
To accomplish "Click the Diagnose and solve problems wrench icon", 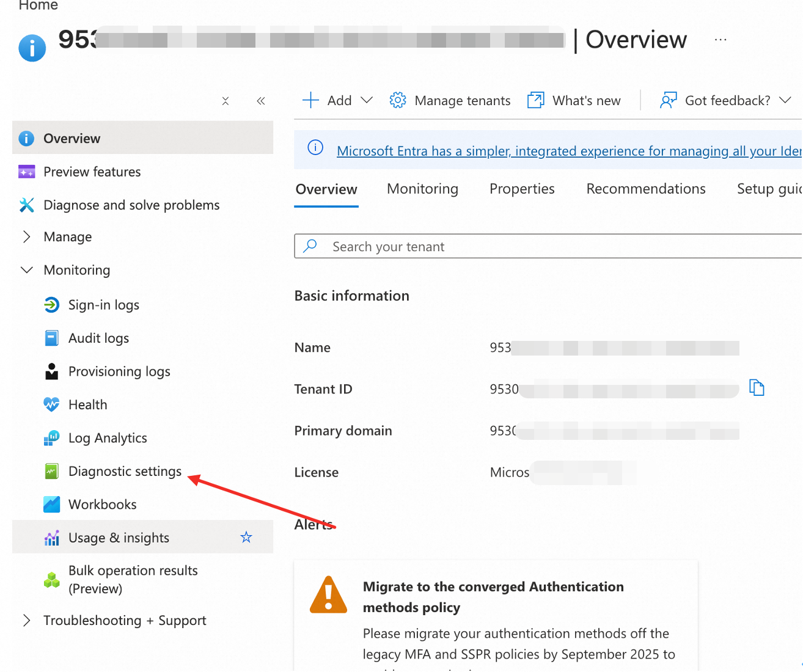I will point(26,205).
